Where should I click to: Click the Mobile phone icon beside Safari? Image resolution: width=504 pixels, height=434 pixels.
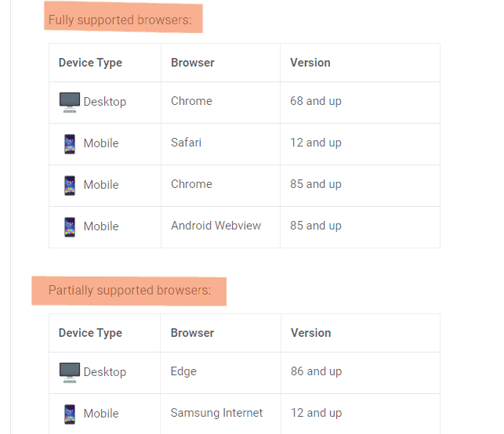70,144
